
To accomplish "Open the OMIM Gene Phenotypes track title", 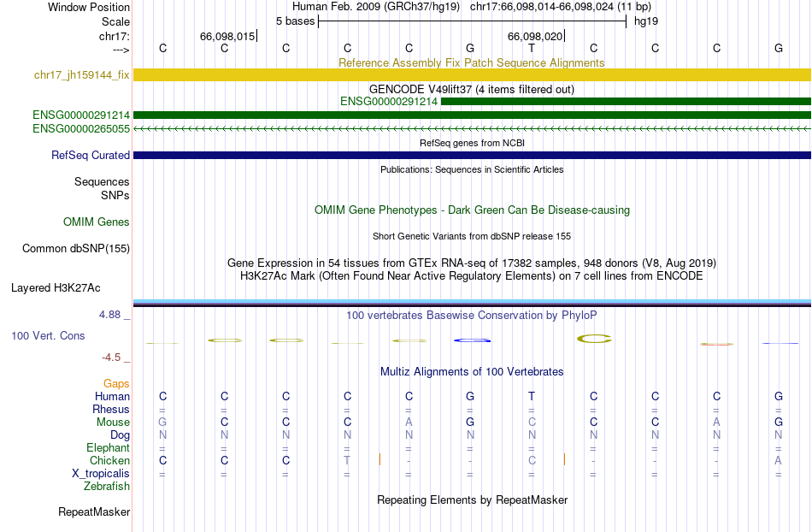I will pos(472,210).
